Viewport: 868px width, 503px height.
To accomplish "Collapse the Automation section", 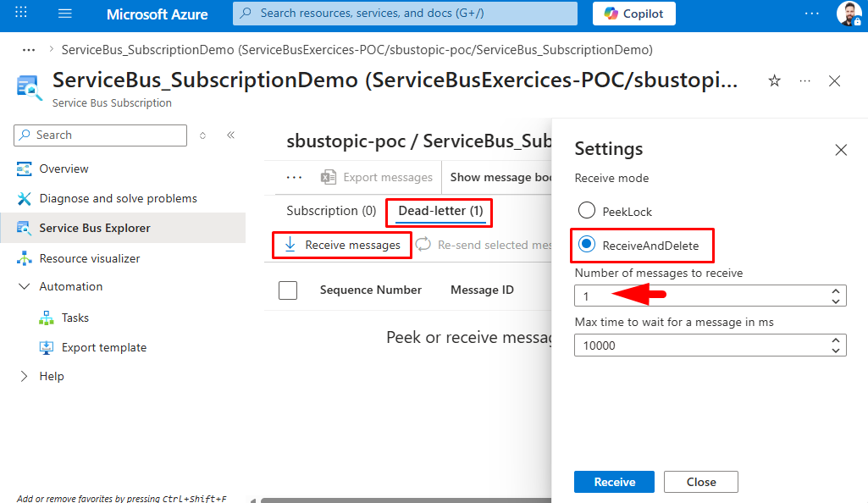I will [24, 286].
